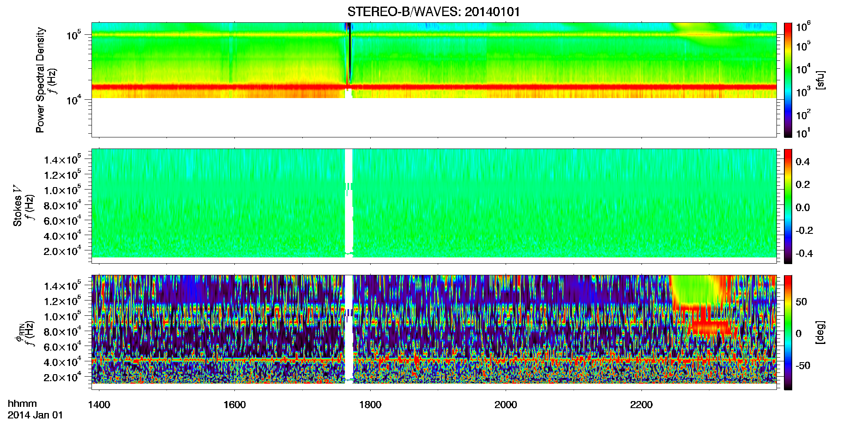This screenshot has width=868, height=447.
Task: Click the 10^3 label on top colorbar
Action: click(803, 92)
